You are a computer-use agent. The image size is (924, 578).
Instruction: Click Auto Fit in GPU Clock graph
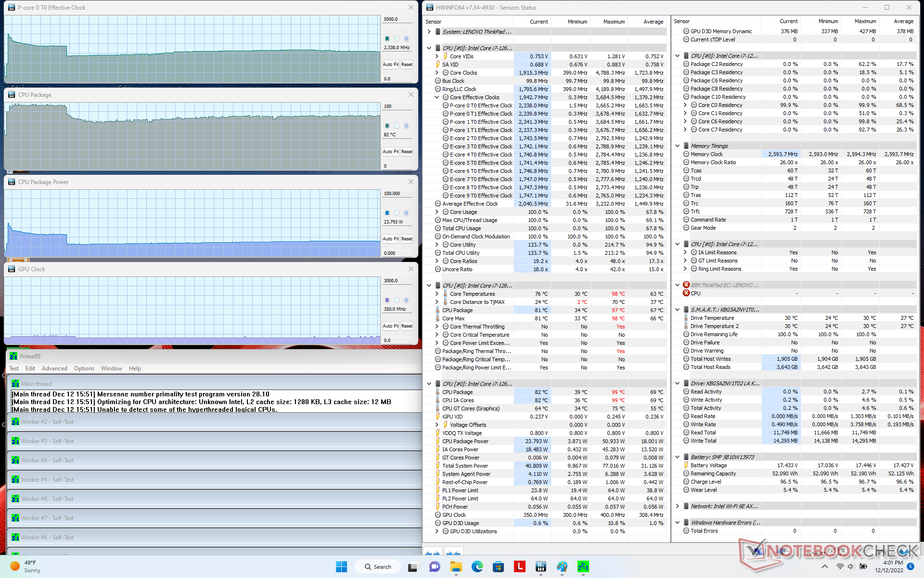coord(390,326)
